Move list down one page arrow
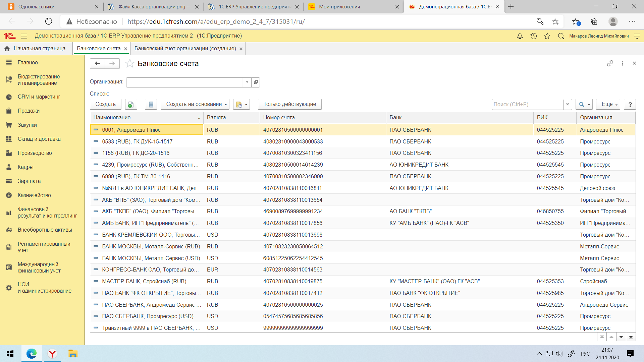The height and width of the screenshot is (362, 644). [x=621, y=337]
